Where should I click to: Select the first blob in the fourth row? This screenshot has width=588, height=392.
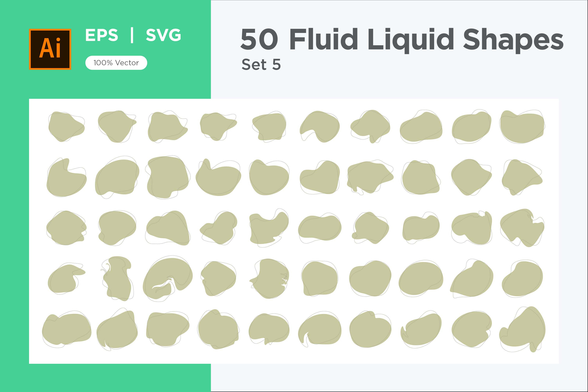[66, 279]
